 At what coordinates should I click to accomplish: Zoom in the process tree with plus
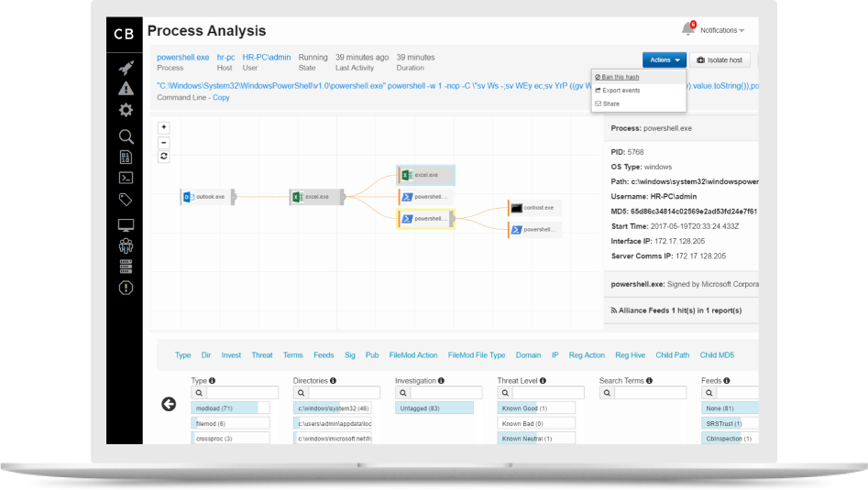point(164,127)
